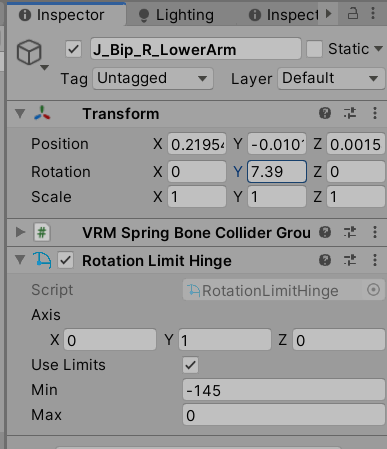Open the Static flags dropdown arrow

[378, 49]
